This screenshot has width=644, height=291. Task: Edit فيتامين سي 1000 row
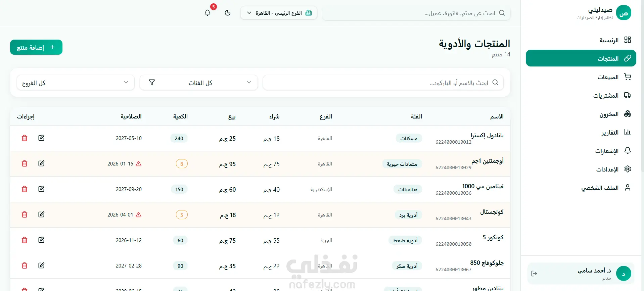coord(41,189)
